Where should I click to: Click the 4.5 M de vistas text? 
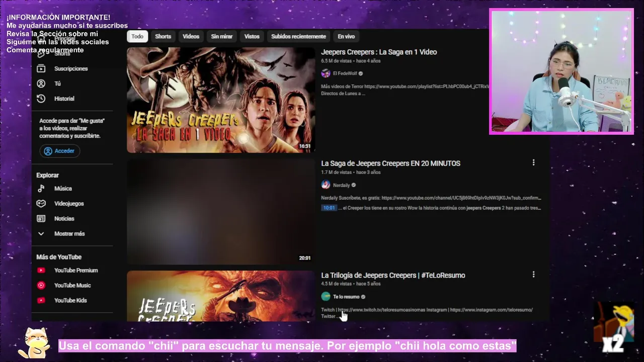point(336,284)
